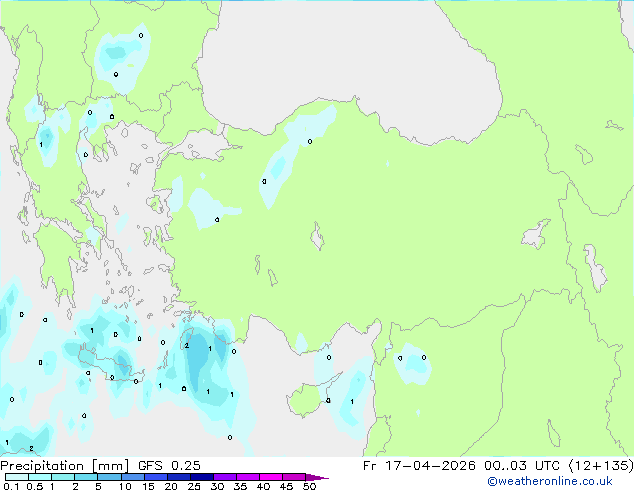
Task: Click the 20–25 mm dark blue swatch
Action: pos(179,477)
